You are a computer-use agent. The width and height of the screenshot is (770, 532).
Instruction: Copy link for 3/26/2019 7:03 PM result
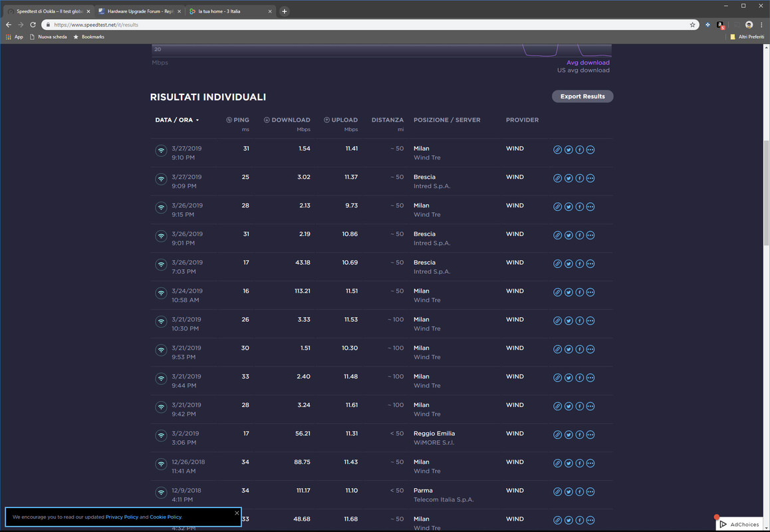557,264
